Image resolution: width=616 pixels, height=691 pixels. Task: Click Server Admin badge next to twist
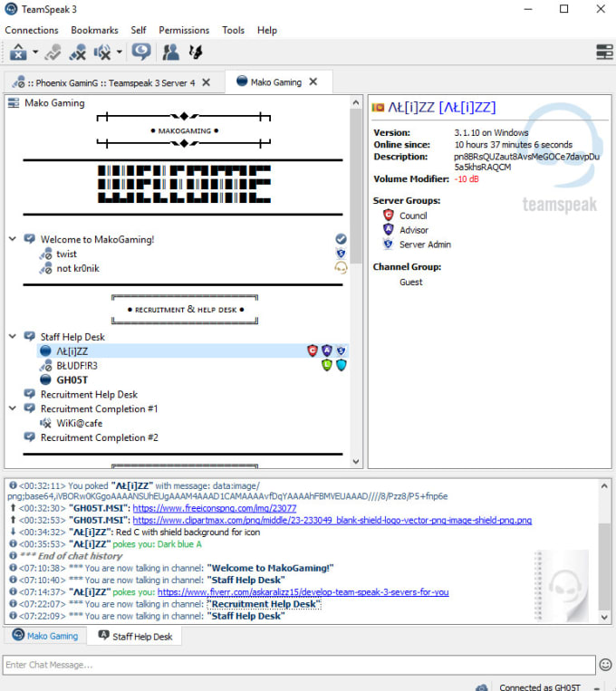(x=341, y=254)
